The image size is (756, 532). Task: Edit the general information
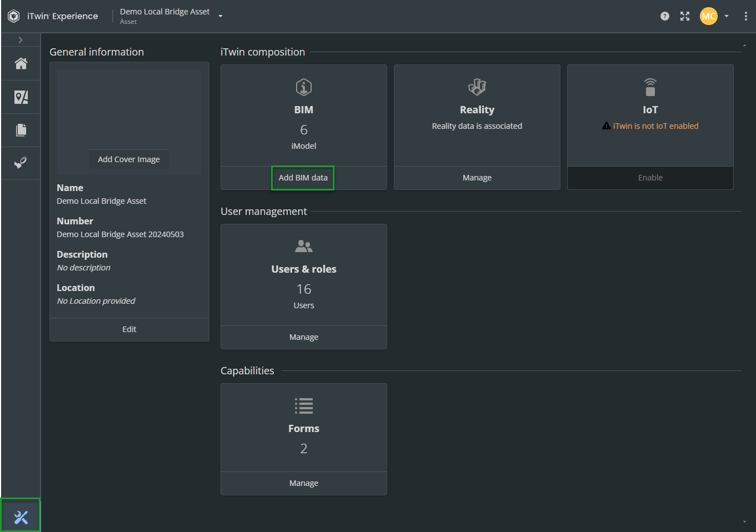click(x=129, y=329)
